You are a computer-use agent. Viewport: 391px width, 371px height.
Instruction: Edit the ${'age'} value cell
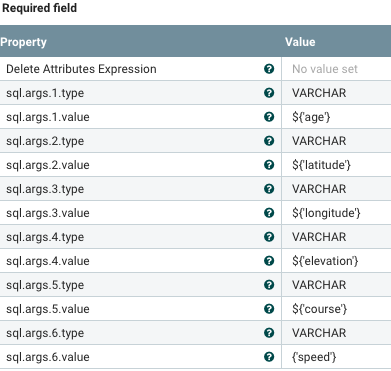click(336, 117)
